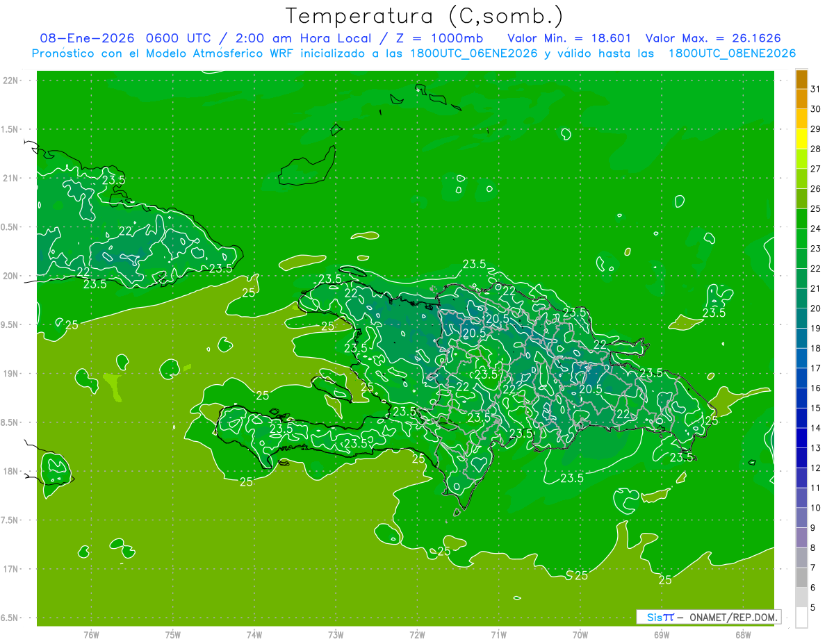
Task: Click the Temperatura (C,somb.) chart title
Action: coord(425,15)
